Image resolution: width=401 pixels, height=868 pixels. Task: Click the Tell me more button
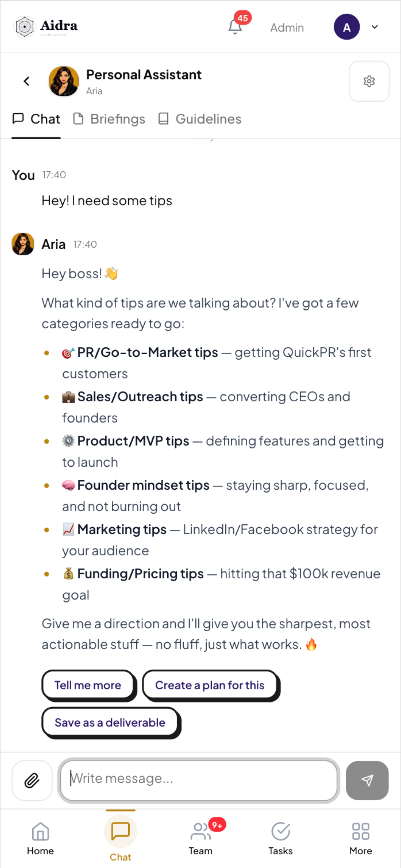click(x=88, y=685)
